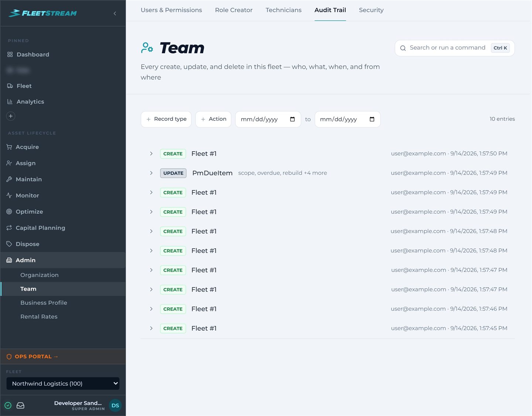The height and width of the screenshot is (416, 532).
Task: Open the calendar picker for end date
Action: tap(372, 119)
